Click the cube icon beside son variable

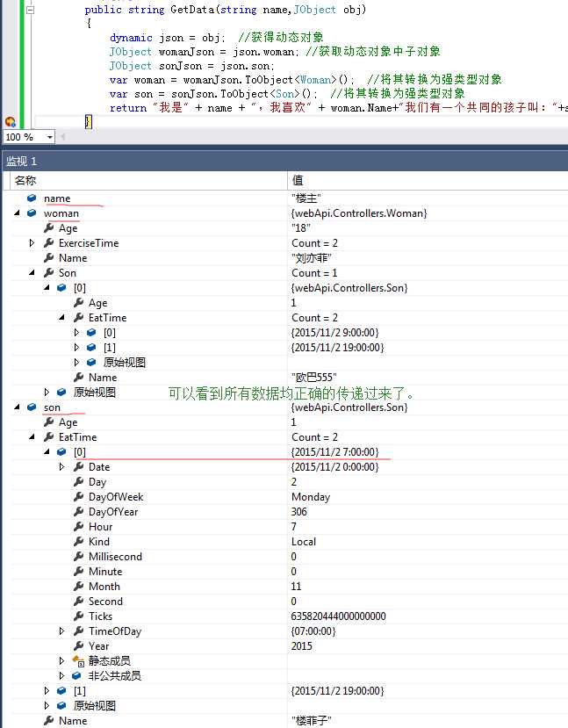[x=32, y=407]
